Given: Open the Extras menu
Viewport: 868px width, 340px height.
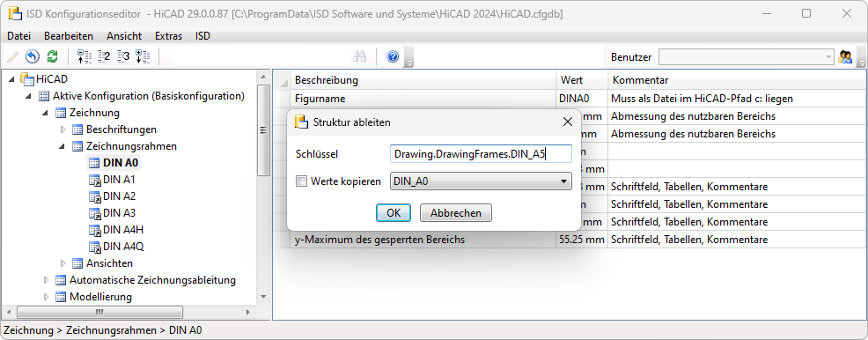Looking at the screenshot, I should (x=168, y=36).
